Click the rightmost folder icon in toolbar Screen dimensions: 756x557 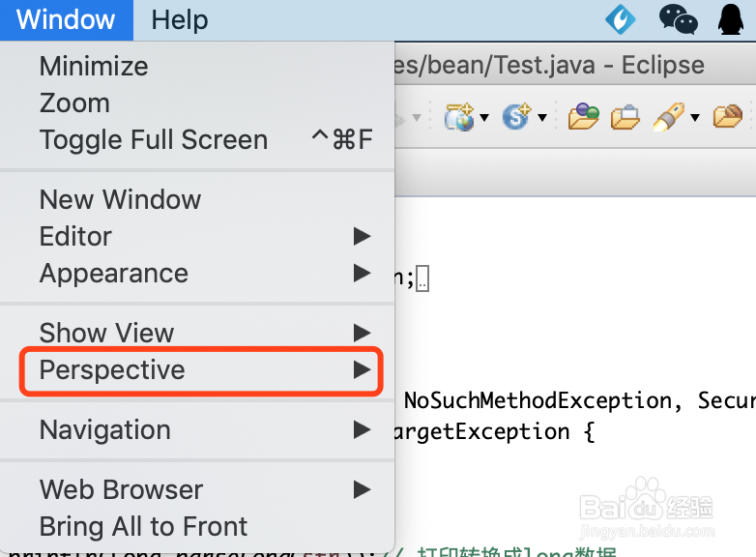coord(728,116)
